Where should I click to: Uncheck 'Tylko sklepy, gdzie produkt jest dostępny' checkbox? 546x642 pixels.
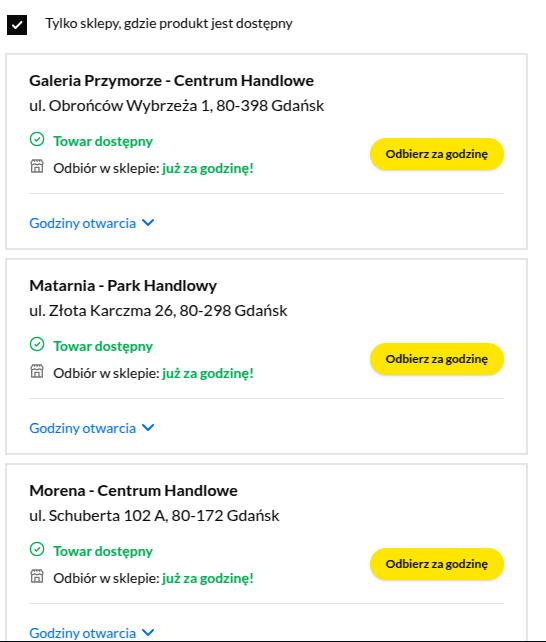pyautogui.click(x=17, y=25)
